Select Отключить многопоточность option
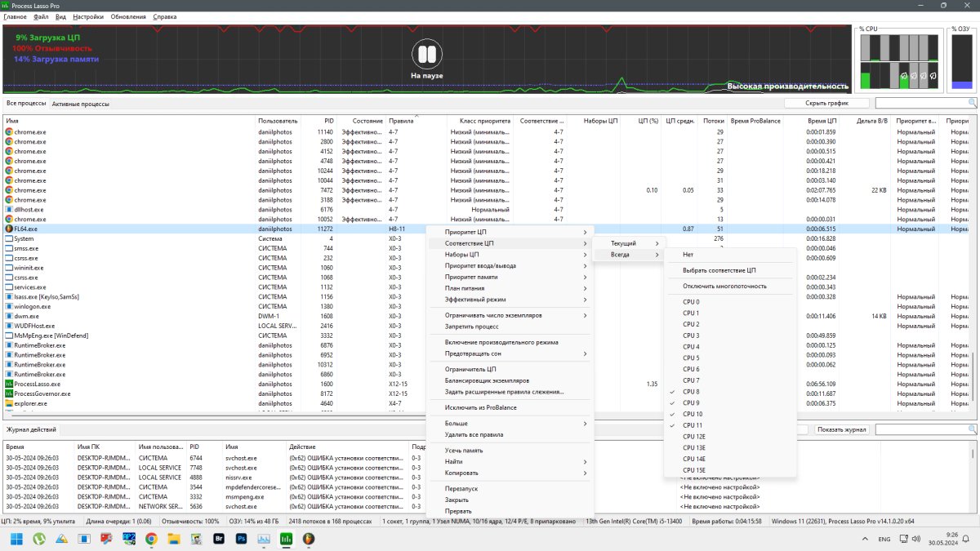 tap(730, 287)
